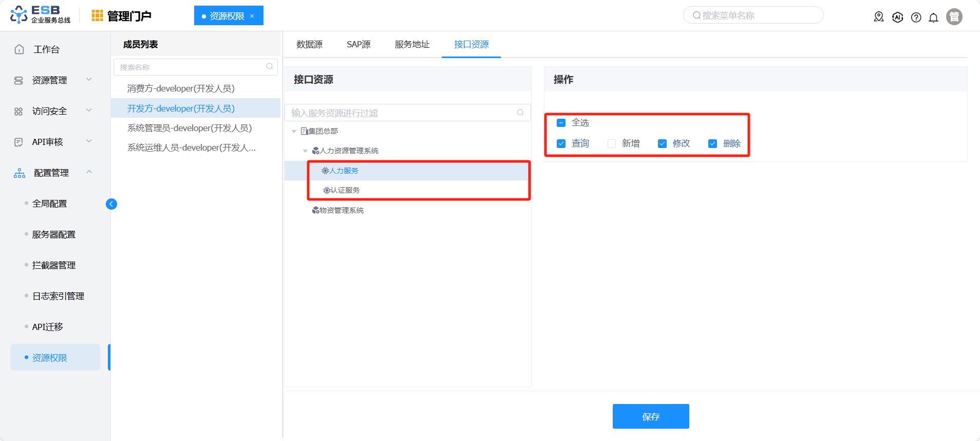Switch to the SAP源 tab

(x=359, y=45)
